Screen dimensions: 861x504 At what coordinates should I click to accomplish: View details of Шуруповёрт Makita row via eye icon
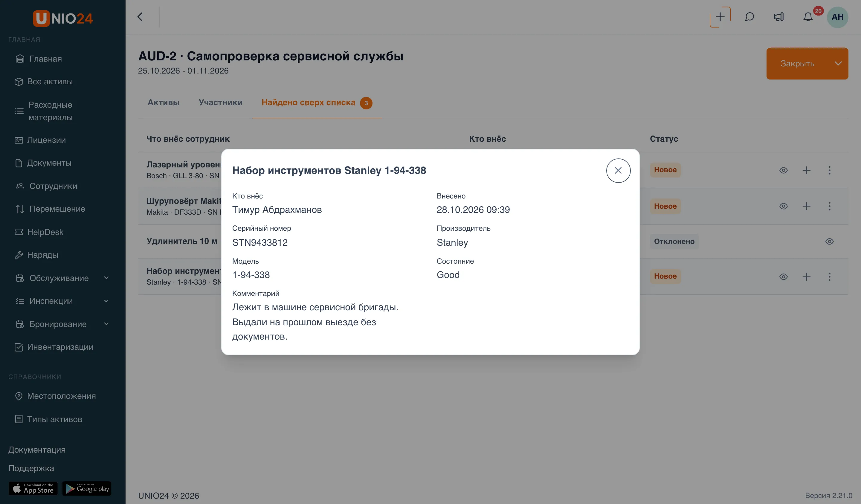784,206
